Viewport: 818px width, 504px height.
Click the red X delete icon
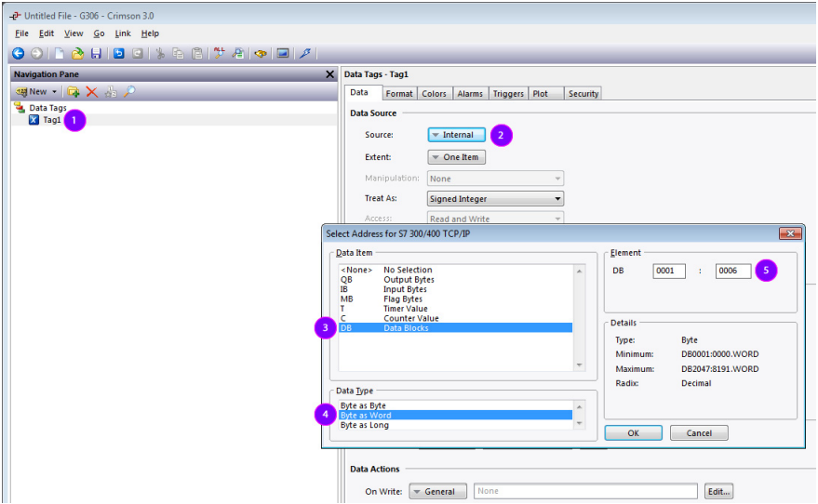[x=92, y=92]
